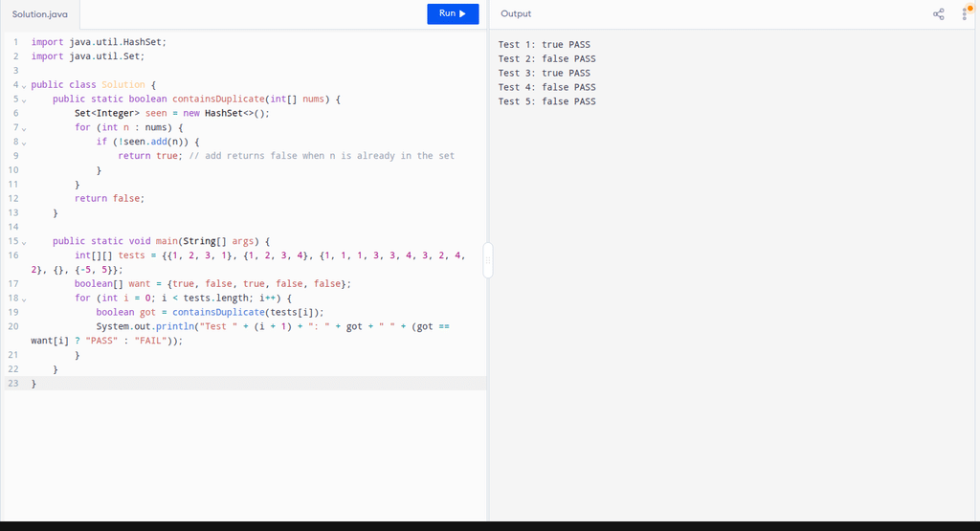Click the word 'Solution' in class declaration
The width and height of the screenshot is (980, 531).
click(123, 84)
